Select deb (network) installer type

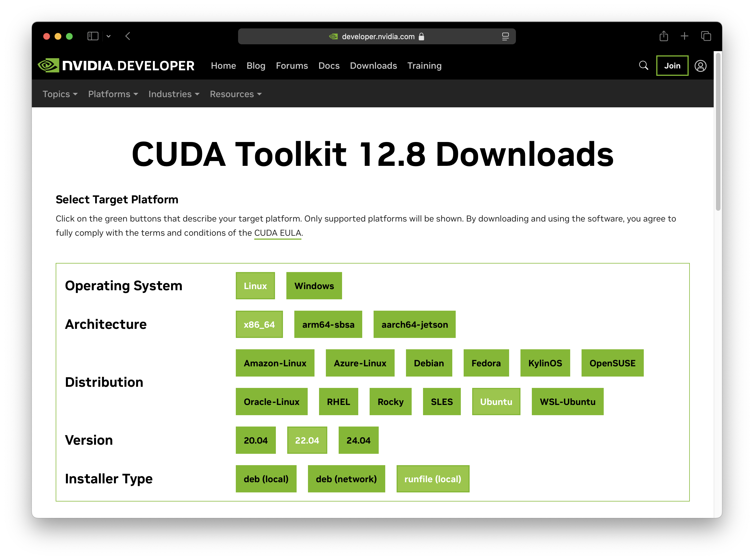click(346, 479)
